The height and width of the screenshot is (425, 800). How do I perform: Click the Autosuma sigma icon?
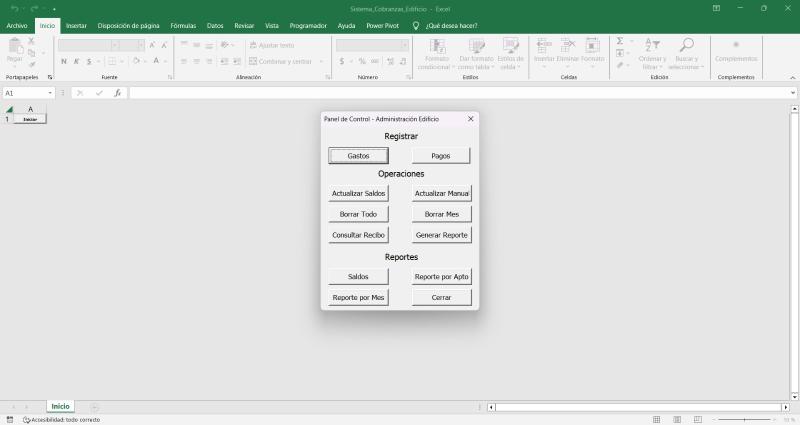(x=620, y=41)
